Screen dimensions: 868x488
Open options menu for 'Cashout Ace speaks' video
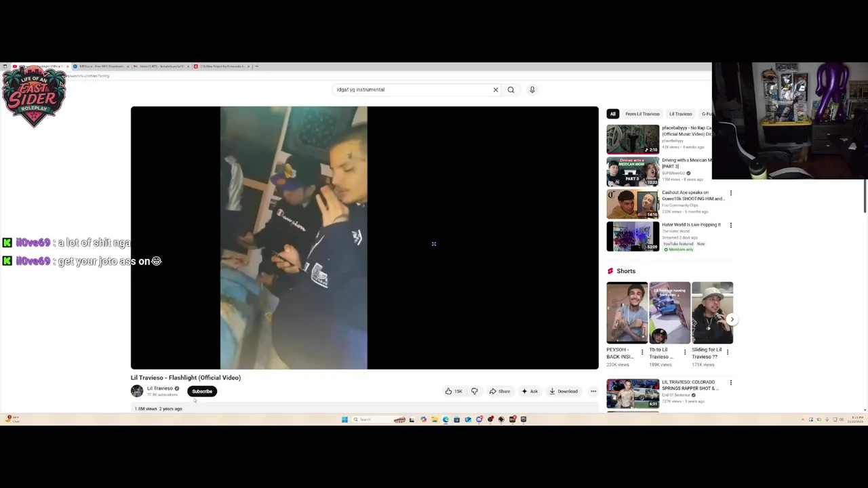[x=731, y=193]
